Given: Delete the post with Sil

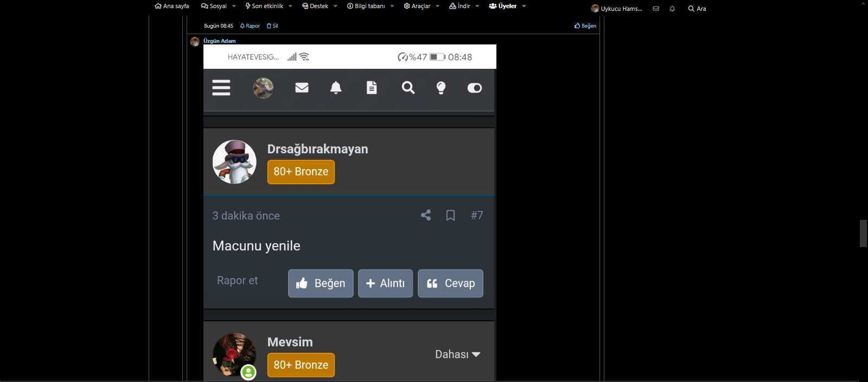Looking at the screenshot, I should [x=272, y=26].
